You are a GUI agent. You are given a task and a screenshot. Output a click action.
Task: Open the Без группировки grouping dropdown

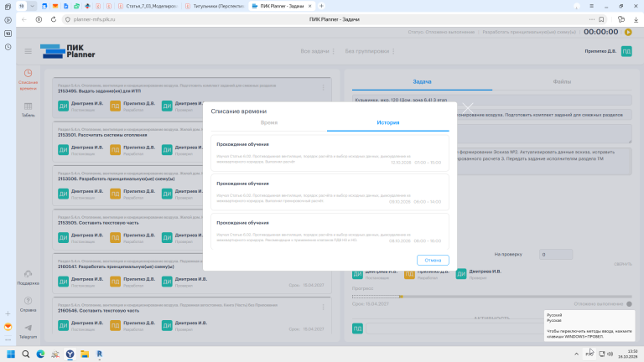tap(370, 51)
